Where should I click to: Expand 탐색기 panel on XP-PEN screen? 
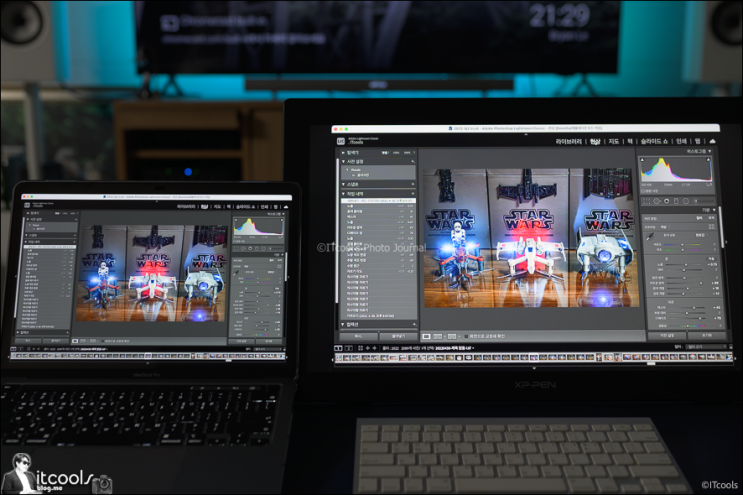pyautogui.click(x=344, y=153)
